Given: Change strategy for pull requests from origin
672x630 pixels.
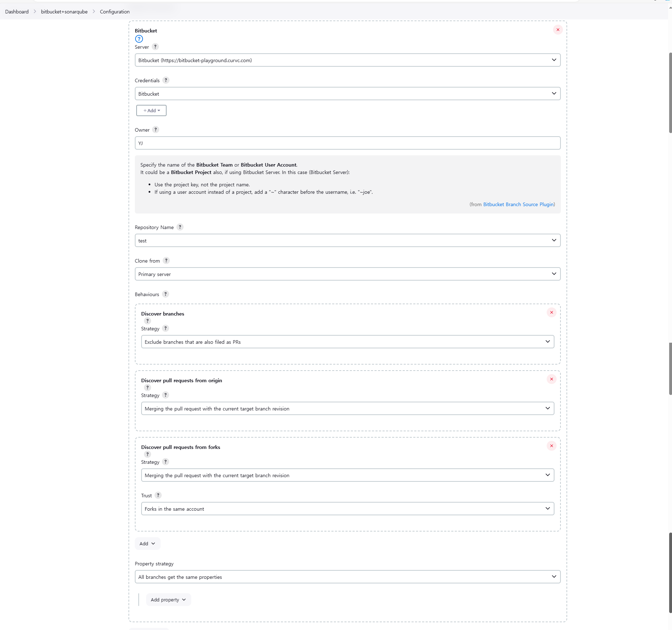Looking at the screenshot, I should click(x=348, y=408).
